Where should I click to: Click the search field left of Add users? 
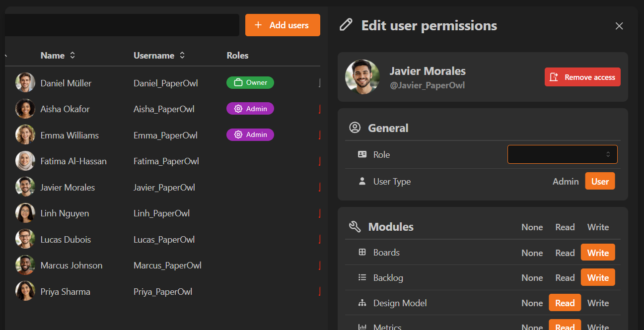[x=122, y=25]
